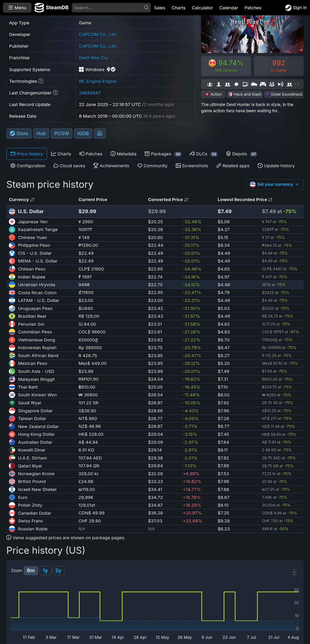Switch to the DLCs tab
Image resolution: width=310 pixels, height=644 pixels.
[204, 154]
